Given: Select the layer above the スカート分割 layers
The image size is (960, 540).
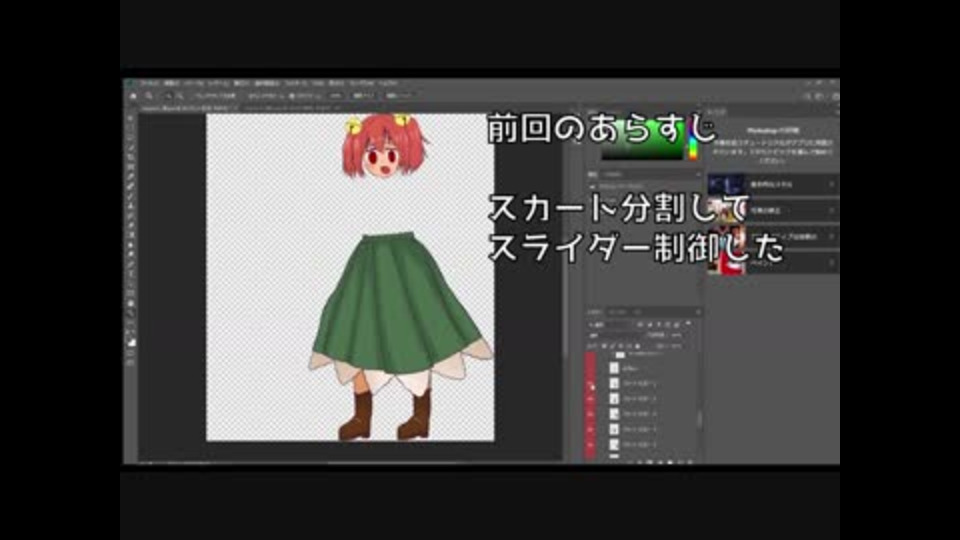Looking at the screenshot, I should pos(646,369).
